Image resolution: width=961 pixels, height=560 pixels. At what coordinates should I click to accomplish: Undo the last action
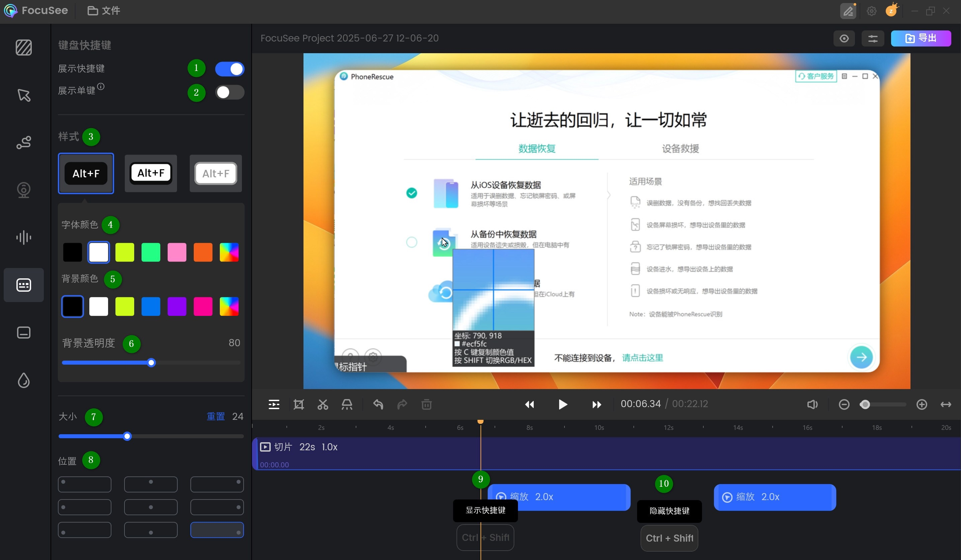(x=378, y=404)
